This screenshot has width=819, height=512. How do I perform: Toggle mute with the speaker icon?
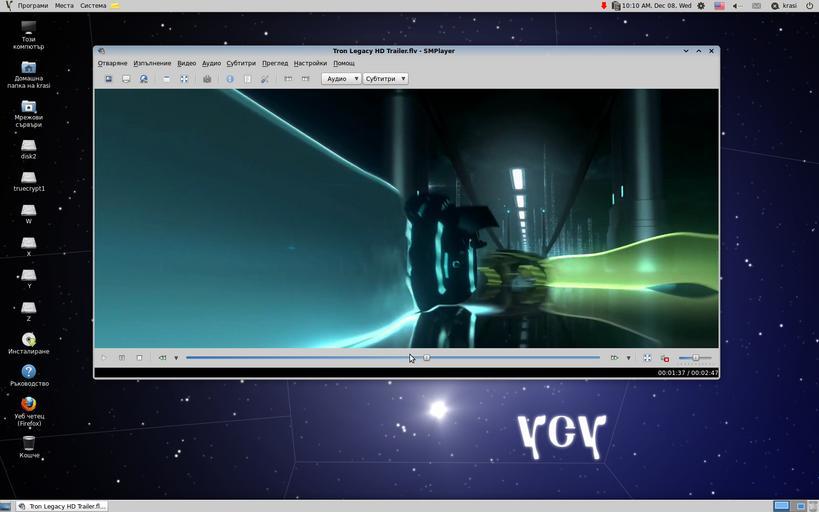pyautogui.click(x=665, y=358)
